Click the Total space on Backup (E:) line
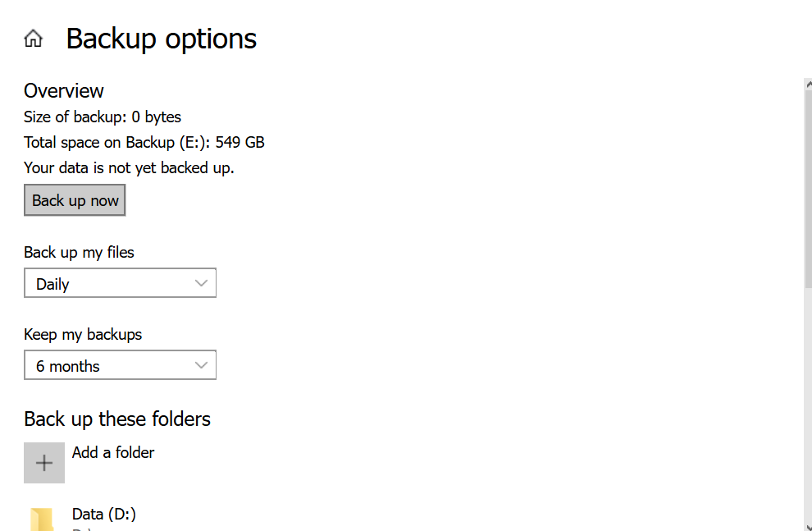 click(x=144, y=142)
